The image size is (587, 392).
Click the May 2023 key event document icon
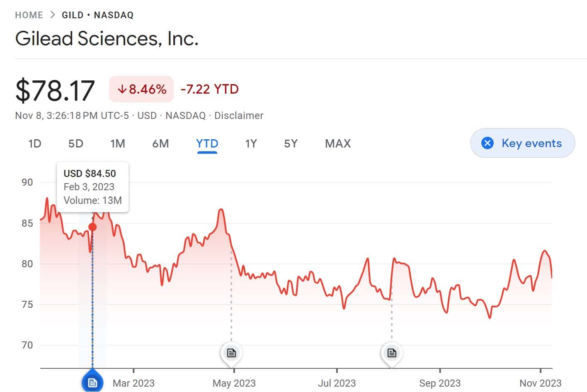pos(231,353)
